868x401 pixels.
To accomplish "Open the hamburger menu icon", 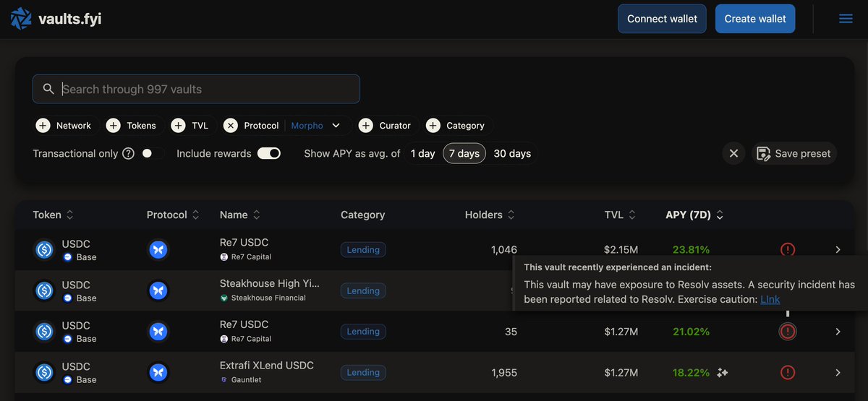I will [x=846, y=19].
